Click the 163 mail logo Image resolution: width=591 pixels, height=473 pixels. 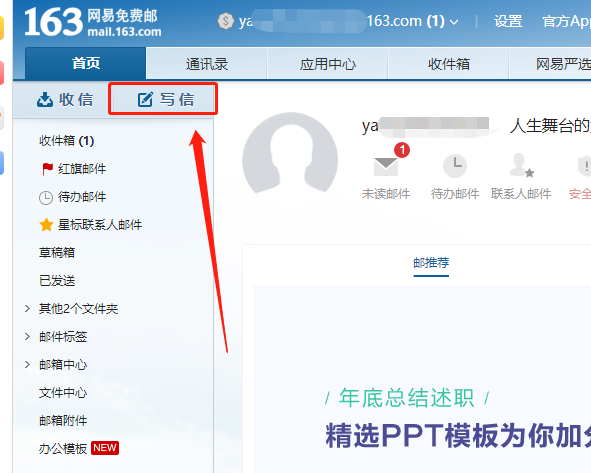(93, 22)
